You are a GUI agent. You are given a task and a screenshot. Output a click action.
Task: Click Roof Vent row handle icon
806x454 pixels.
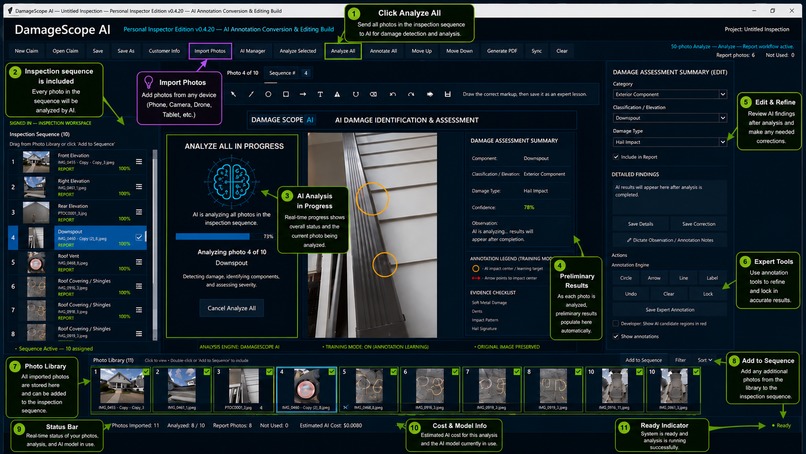pyautogui.click(x=139, y=262)
